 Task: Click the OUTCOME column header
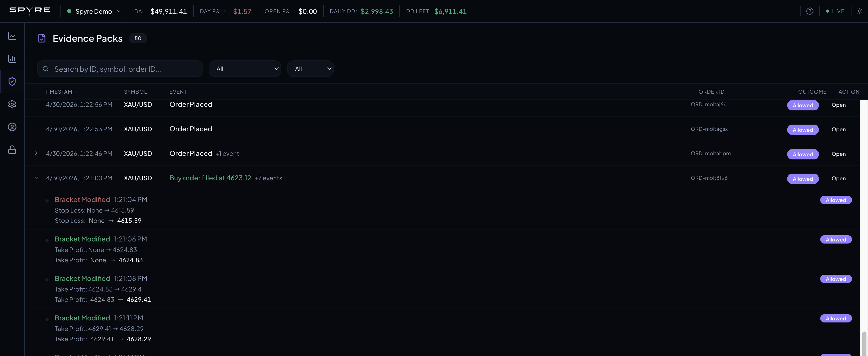[x=812, y=92]
